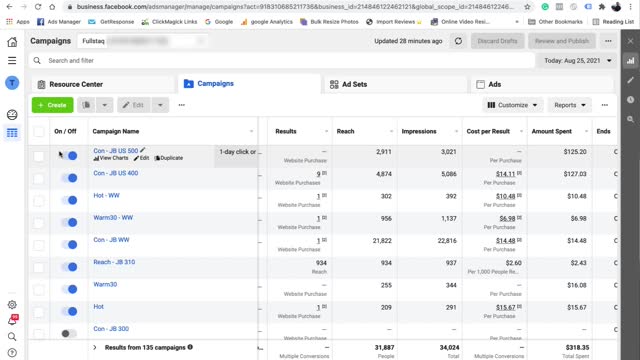Open the settings gear in sidebar

click(x=12, y=304)
